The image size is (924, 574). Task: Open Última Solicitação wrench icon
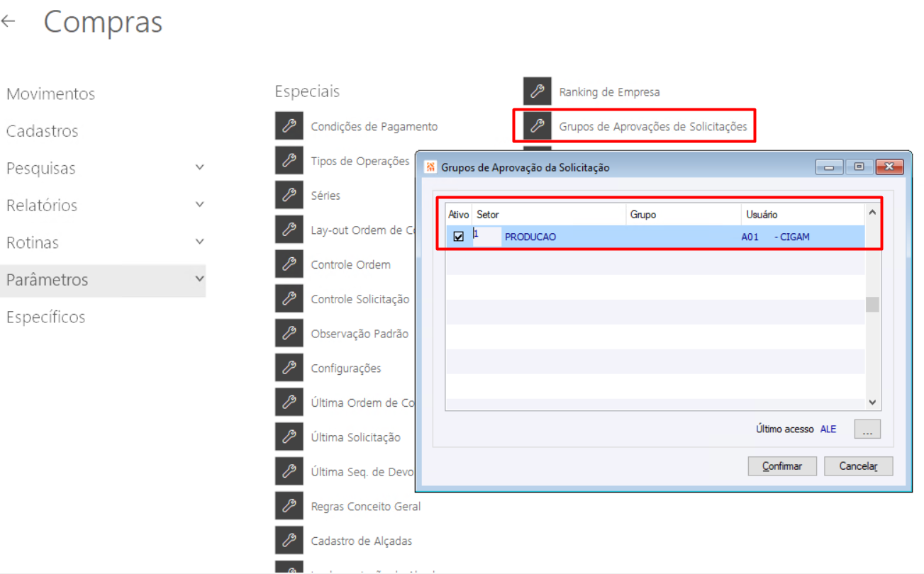(x=289, y=437)
